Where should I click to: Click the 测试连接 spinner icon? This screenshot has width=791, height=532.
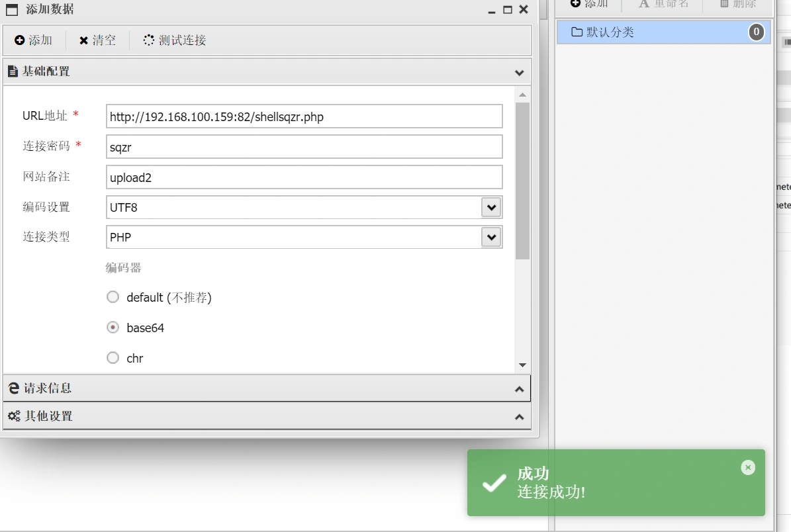click(149, 40)
